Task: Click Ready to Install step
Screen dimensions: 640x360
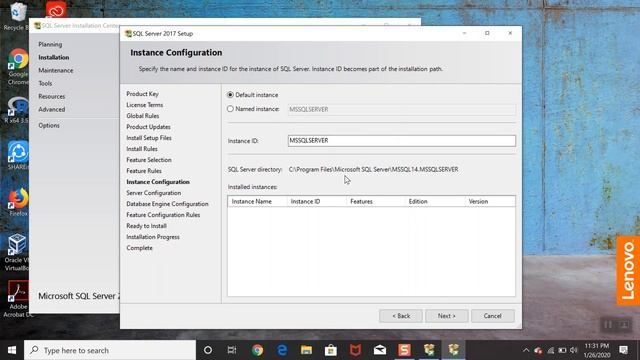Action: [x=146, y=226]
